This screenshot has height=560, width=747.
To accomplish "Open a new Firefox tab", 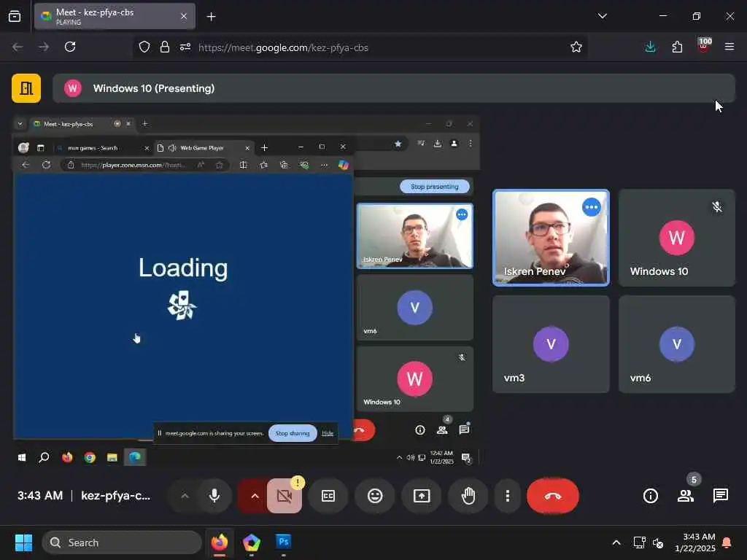I will coord(211,17).
